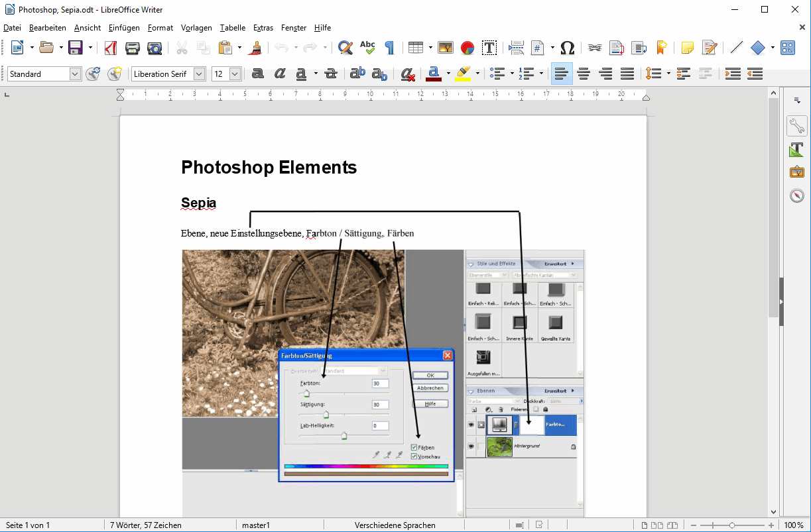Click the Insert Text Box icon
This screenshot has height=532, width=811.
[x=489, y=48]
